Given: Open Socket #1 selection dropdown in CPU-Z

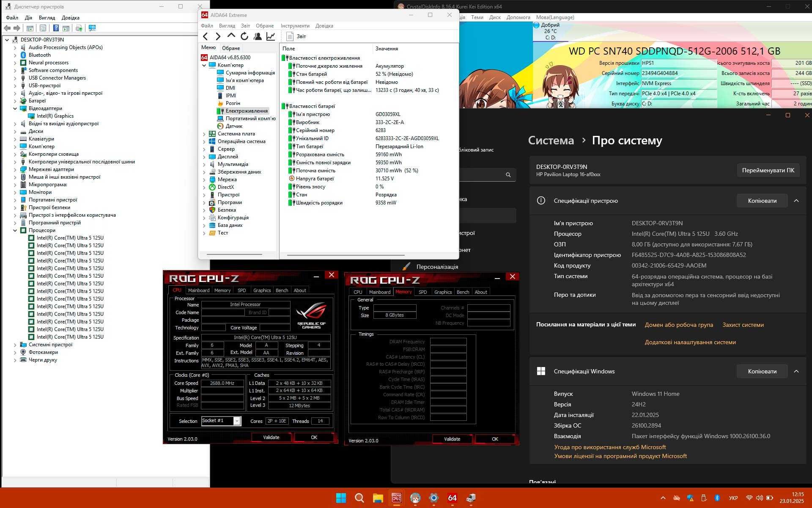Looking at the screenshot, I should pyautogui.click(x=237, y=421).
